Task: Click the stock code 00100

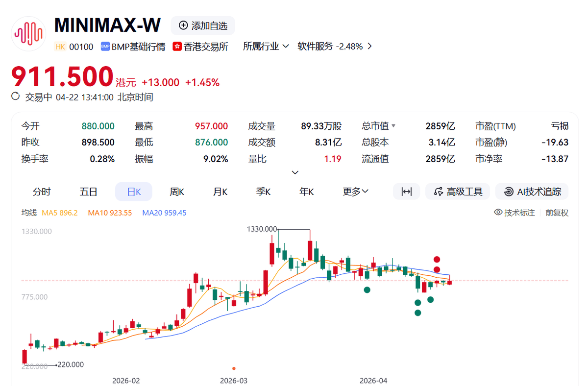Action: 81,47
